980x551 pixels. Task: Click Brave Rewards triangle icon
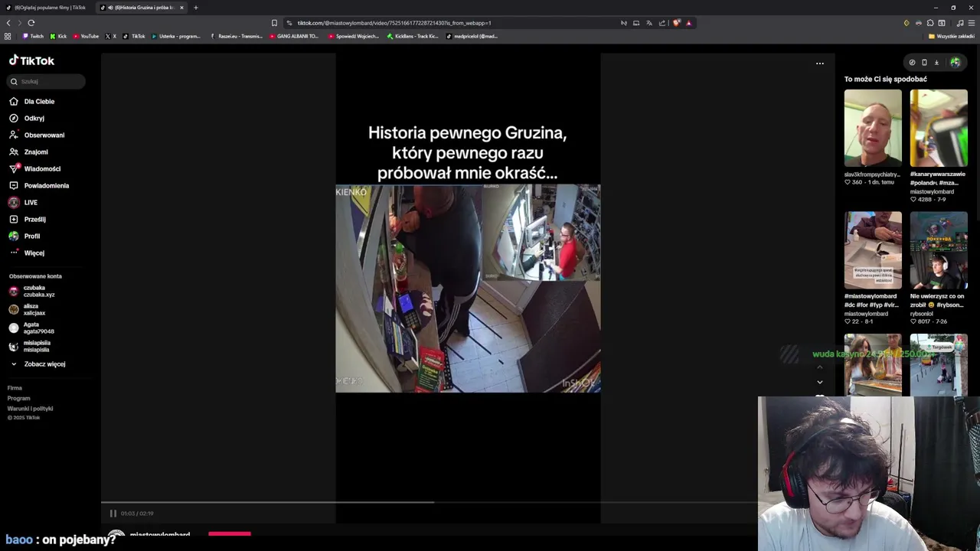coord(688,23)
